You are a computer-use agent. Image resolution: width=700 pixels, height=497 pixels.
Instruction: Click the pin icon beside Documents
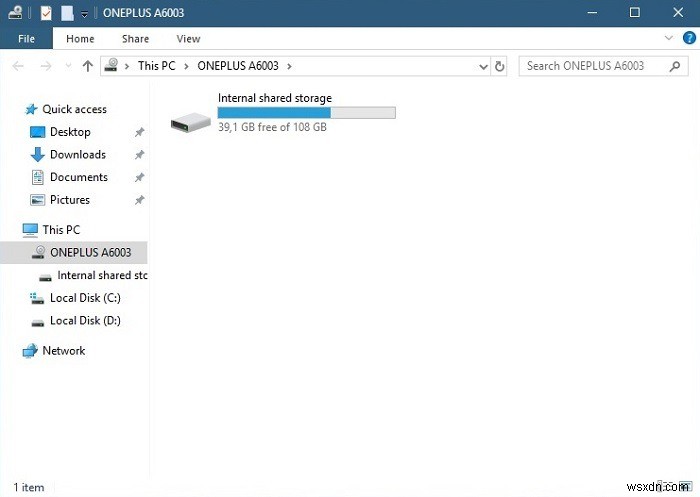click(x=140, y=177)
